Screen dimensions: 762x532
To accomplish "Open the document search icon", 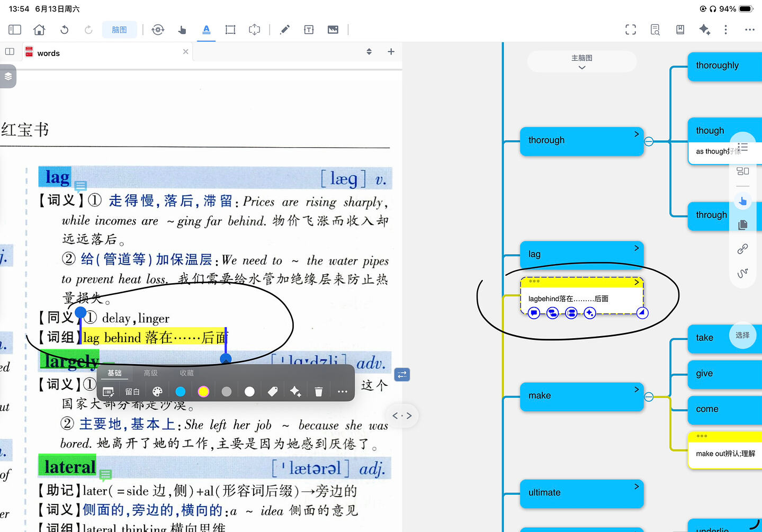I will [x=655, y=30].
